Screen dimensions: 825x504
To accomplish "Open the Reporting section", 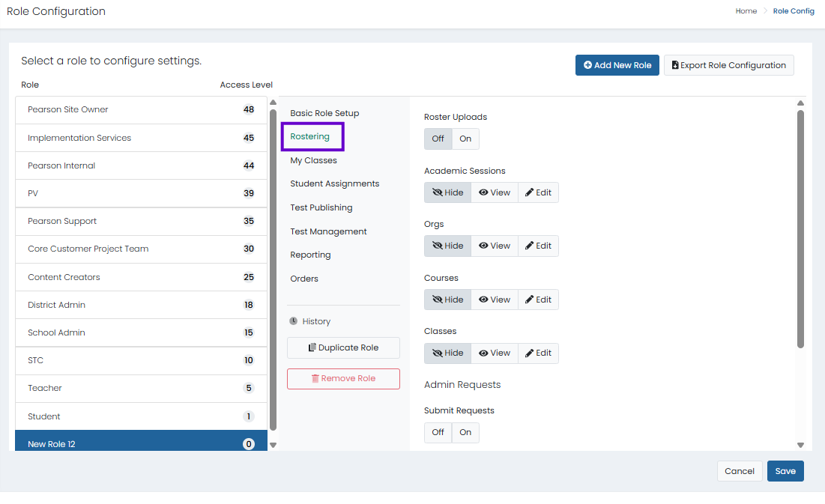I will [310, 255].
